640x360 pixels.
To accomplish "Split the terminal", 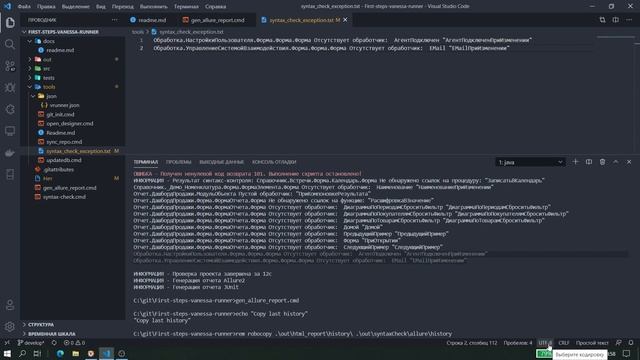I will click(x=589, y=162).
